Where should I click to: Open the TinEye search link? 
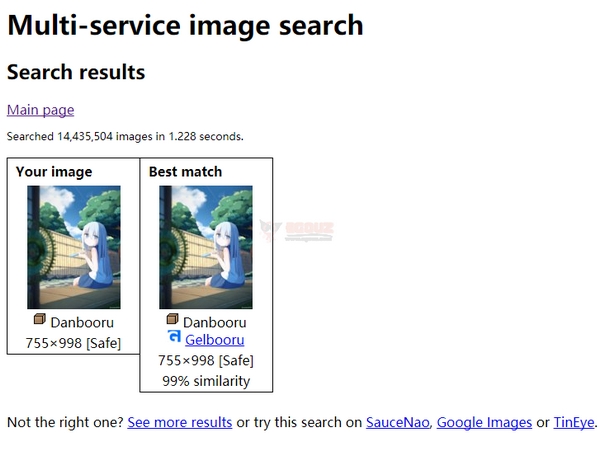click(573, 422)
